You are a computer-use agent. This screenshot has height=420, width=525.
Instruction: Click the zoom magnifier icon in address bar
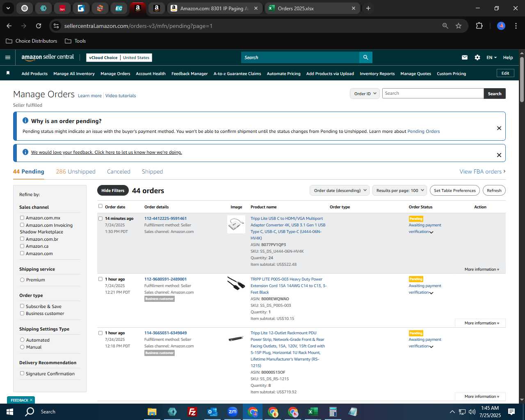pos(445,26)
